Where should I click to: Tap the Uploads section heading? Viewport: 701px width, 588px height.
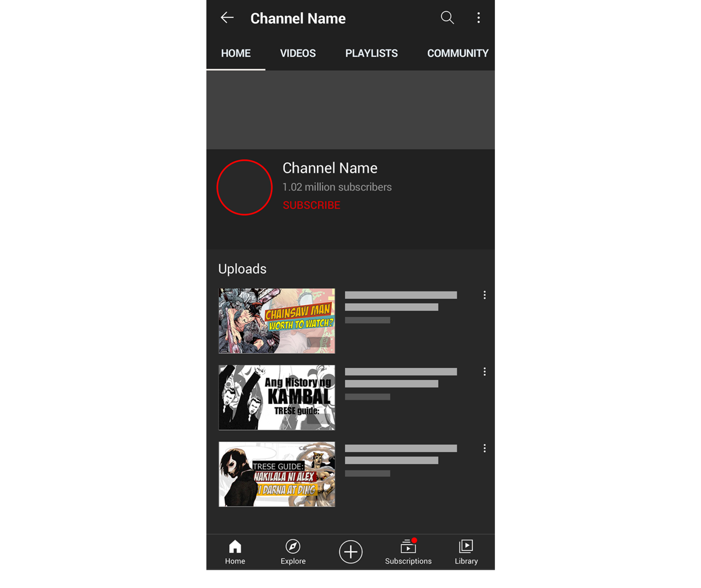pos(242,269)
